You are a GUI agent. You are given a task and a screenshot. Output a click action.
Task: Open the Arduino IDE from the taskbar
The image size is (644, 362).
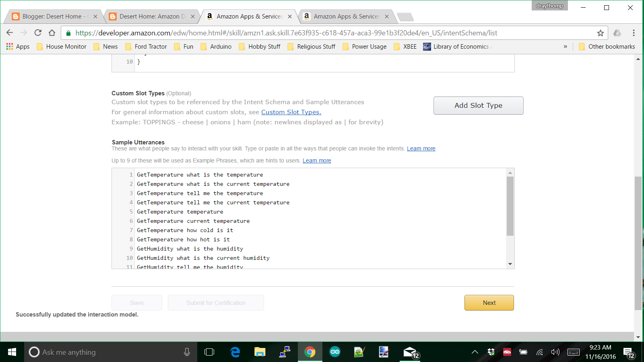click(x=335, y=352)
